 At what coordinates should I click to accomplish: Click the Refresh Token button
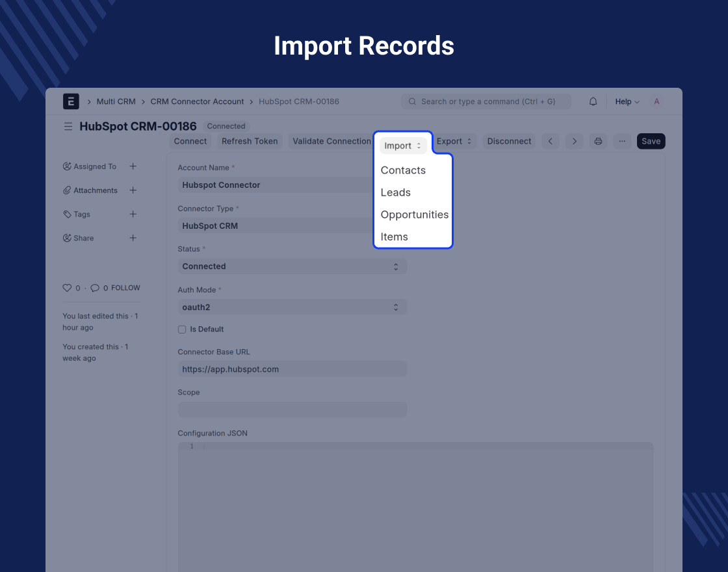tap(250, 141)
